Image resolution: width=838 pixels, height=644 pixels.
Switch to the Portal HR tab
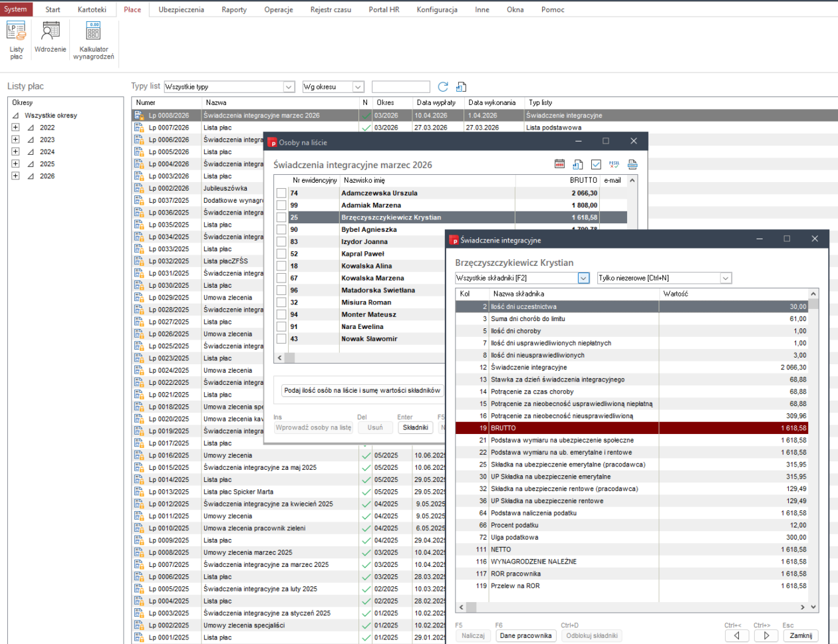(384, 9)
